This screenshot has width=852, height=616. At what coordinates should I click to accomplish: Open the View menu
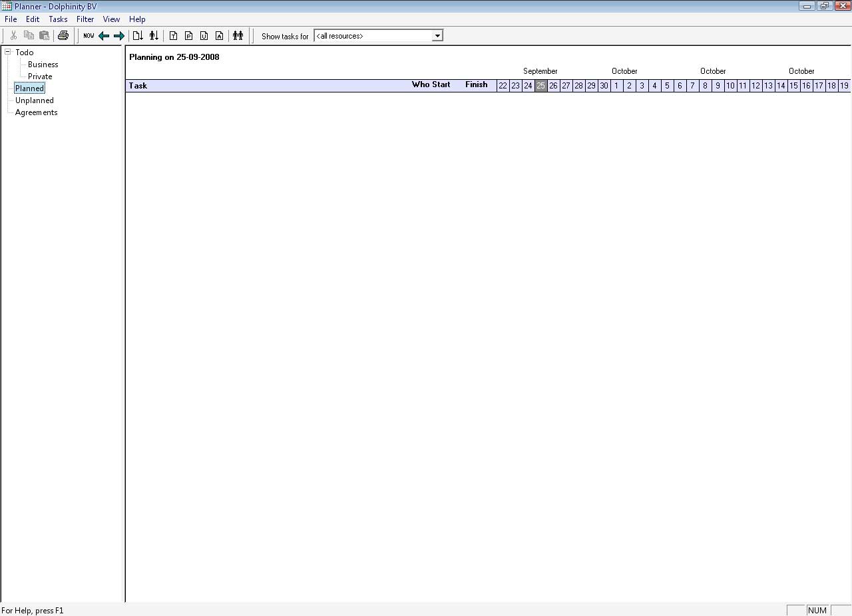[x=112, y=19]
